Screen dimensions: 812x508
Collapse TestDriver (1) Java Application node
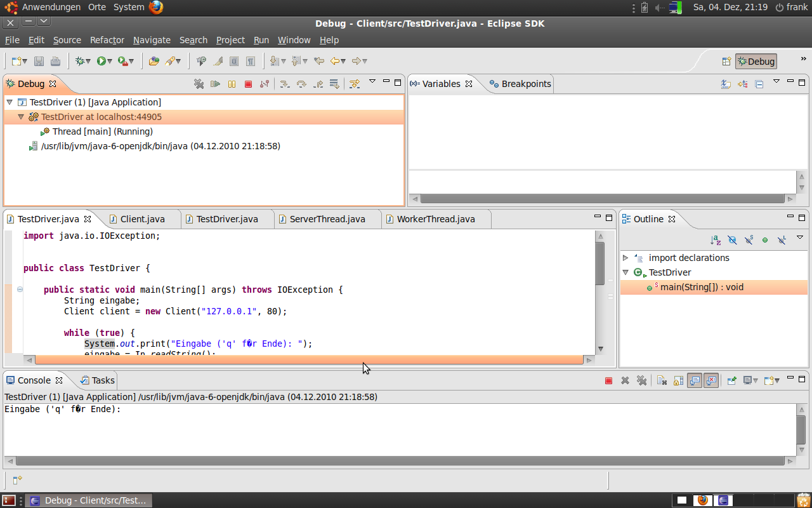10,102
